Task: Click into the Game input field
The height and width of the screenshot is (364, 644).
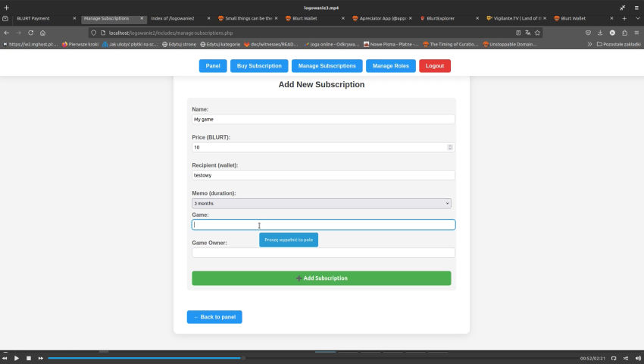Action: click(x=324, y=224)
